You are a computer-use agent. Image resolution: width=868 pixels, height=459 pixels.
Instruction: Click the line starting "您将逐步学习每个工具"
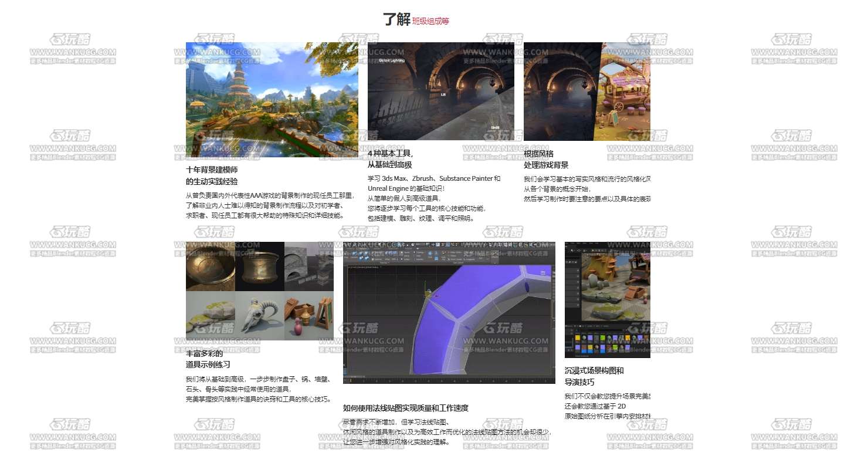point(426,208)
